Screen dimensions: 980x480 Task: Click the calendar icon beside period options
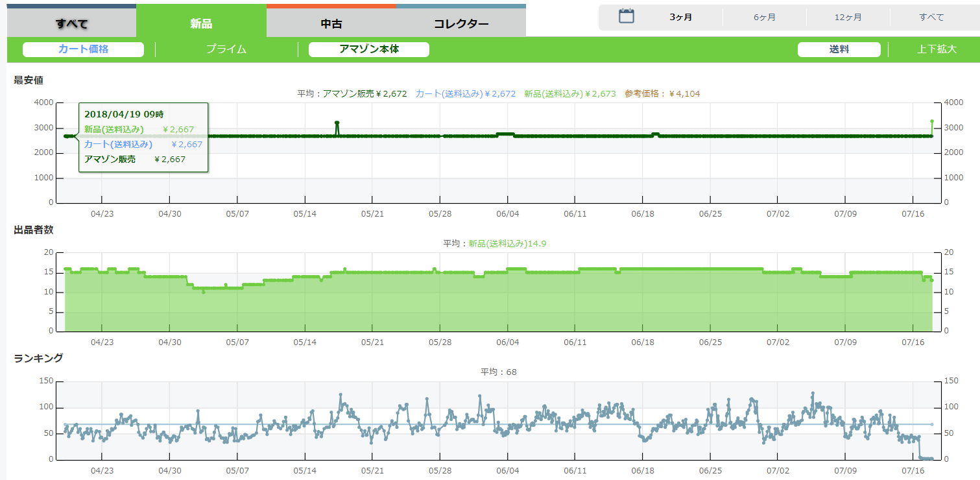(x=626, y=16)
